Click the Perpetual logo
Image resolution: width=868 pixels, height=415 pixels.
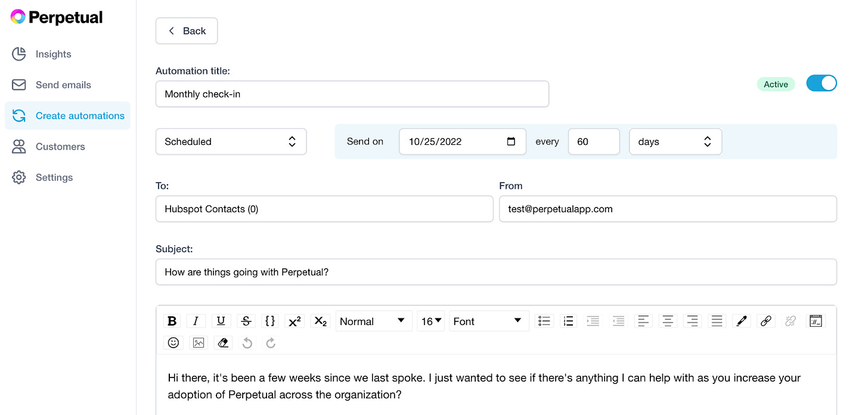[57, 17]
